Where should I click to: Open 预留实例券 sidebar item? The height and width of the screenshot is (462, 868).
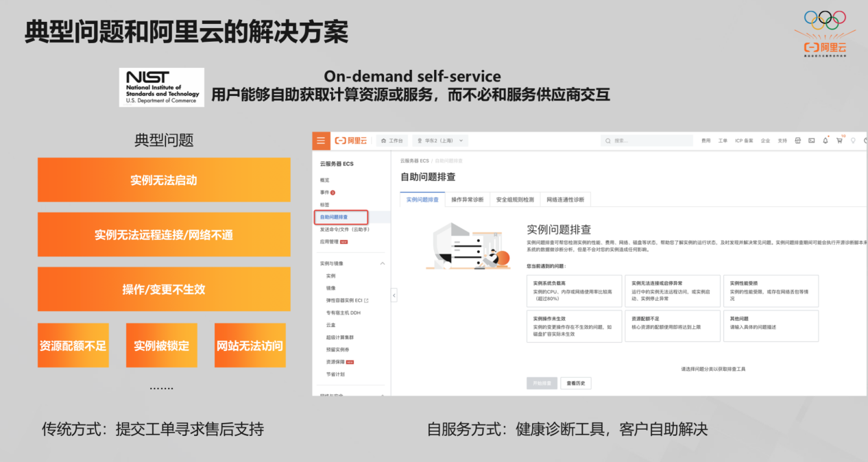click(337, 350)
